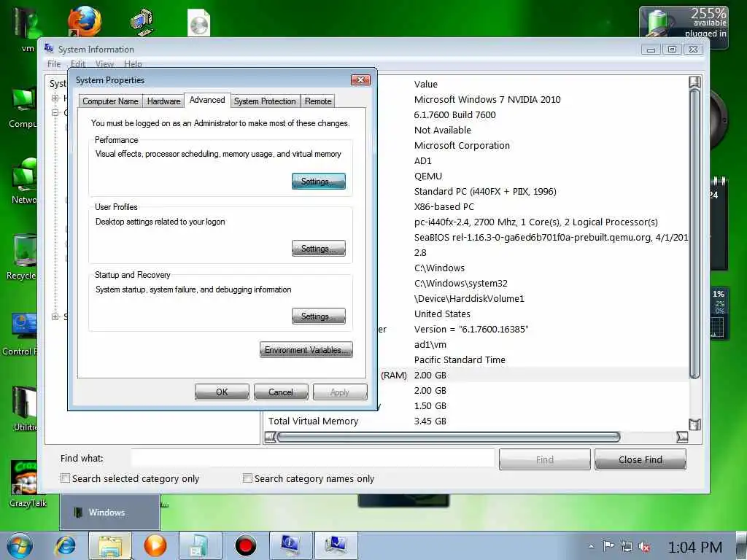Expand the top tree node in System Information
747x560 pixels.
click(x=55, y=98)
